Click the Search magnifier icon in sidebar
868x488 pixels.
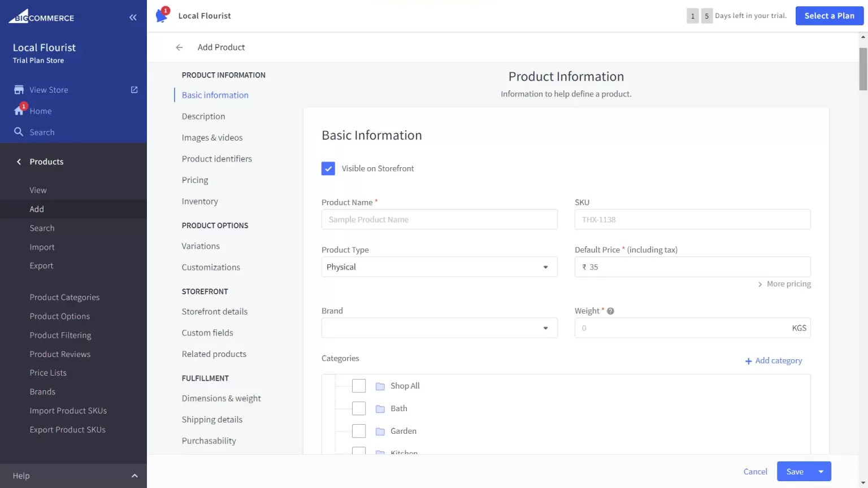[x=19, y=132]
